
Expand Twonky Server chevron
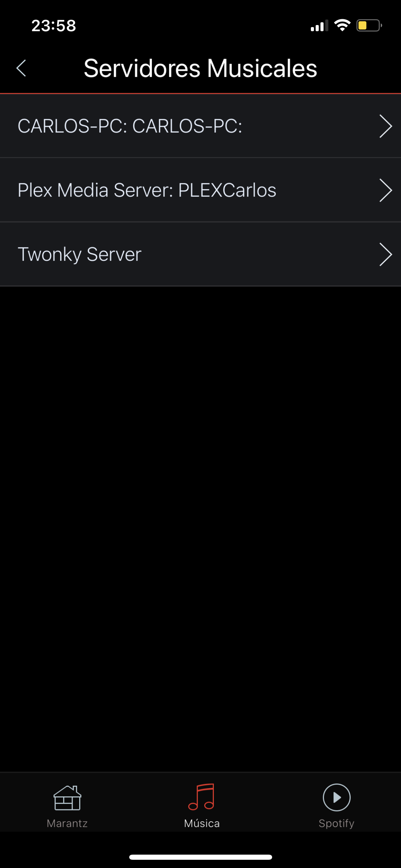coord(386,254)
